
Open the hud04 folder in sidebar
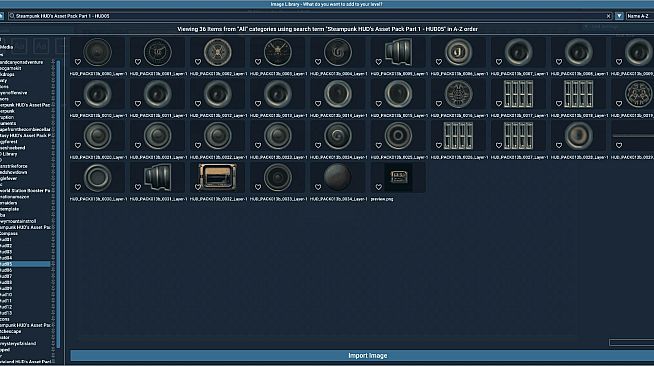pos(6,258)
